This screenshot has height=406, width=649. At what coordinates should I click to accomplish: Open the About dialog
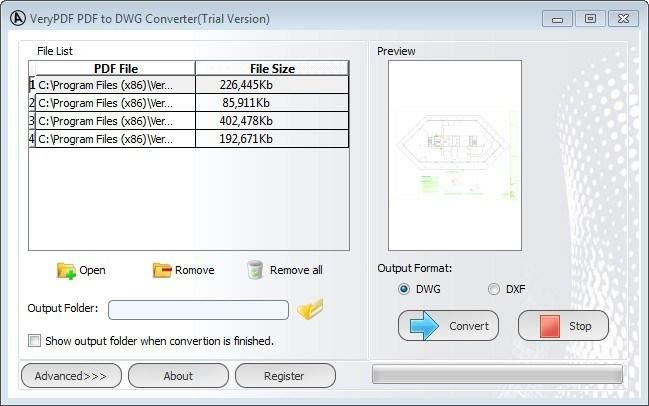pyautogui.click(x=178, y=376)
